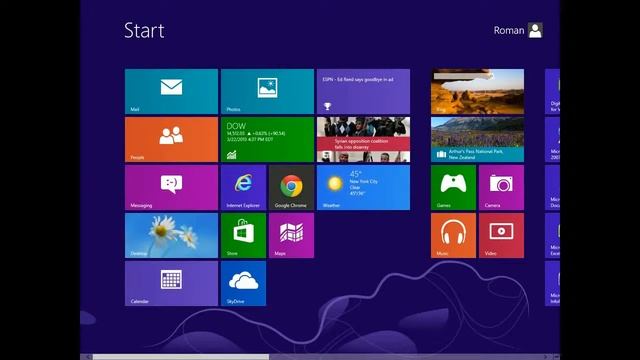Viewport: 640px width, 360px height.
Task: Click the scrollbar right arrow
Action: [546, 357]
